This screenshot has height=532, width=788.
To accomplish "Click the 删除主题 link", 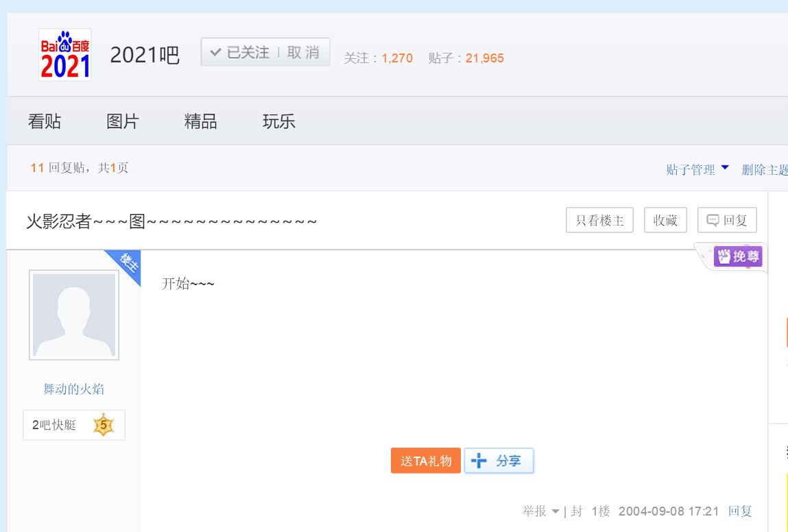I will tap(766, 169).
